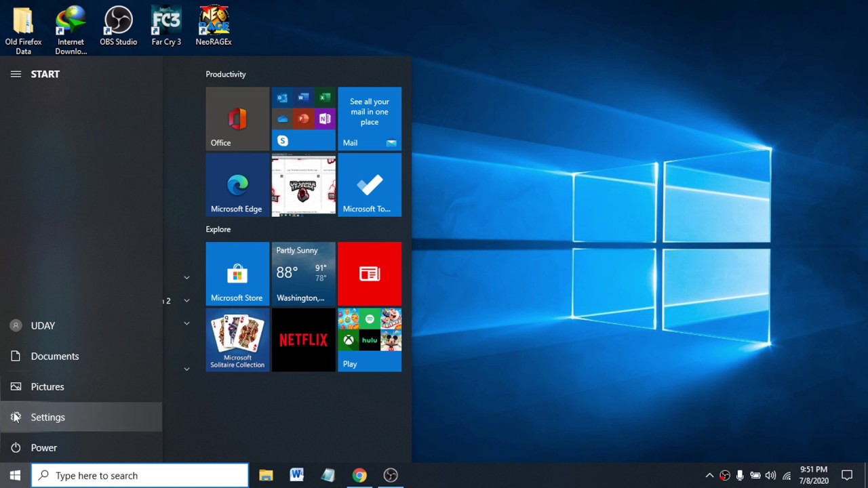
Task: Open File Explorer from the taskbar
Action: (x=266, y=476)
